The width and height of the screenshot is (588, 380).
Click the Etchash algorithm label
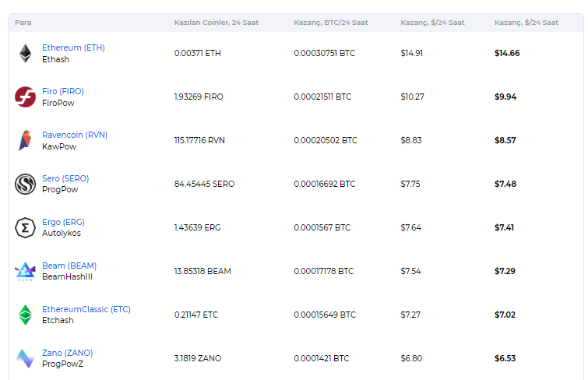point(58,320)
